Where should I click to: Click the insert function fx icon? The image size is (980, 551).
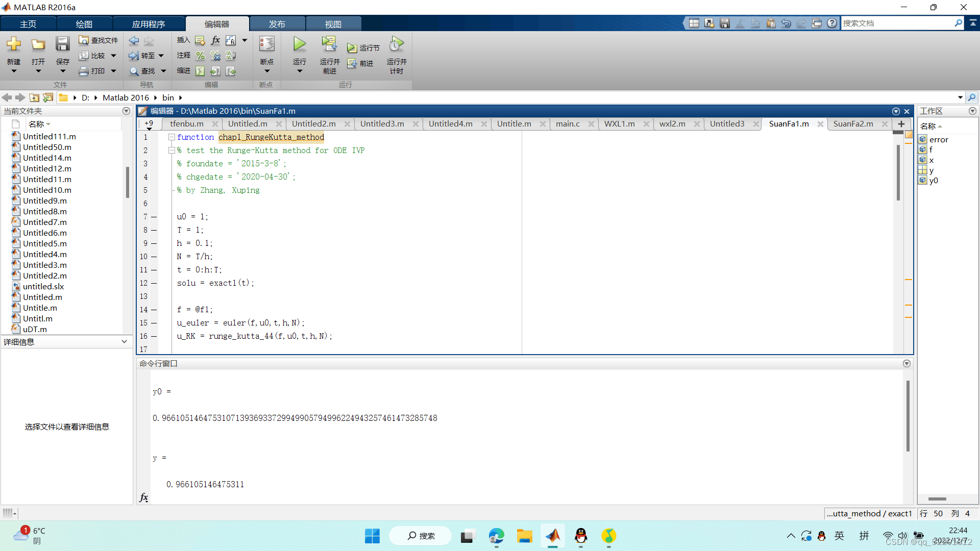tap(215, 40)
